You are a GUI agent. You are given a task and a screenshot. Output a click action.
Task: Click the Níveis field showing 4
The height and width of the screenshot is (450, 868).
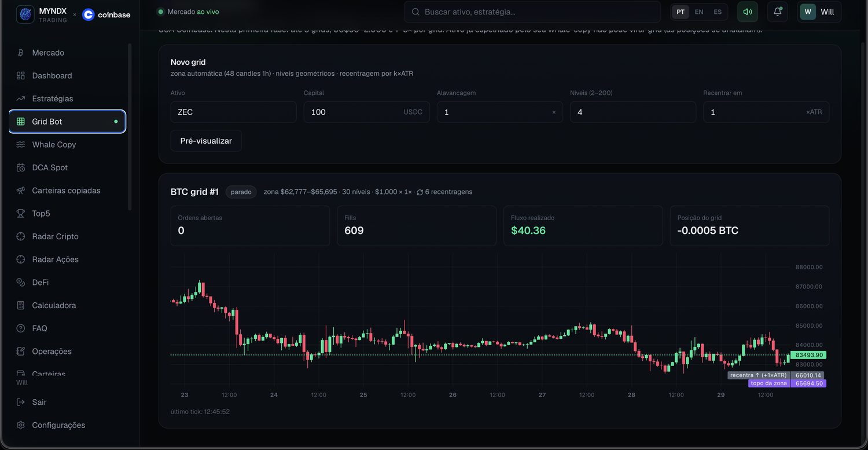(x=633, y=112)
